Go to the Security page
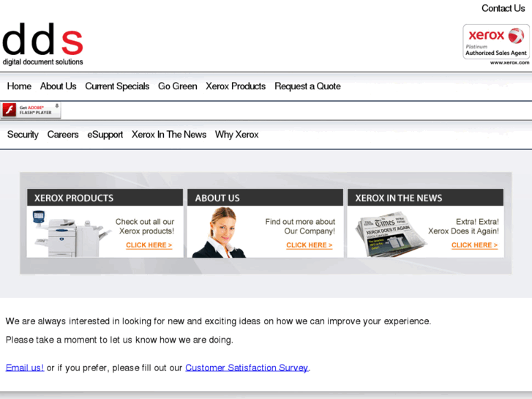The image size is (532, 399). [x=23, y=135]
